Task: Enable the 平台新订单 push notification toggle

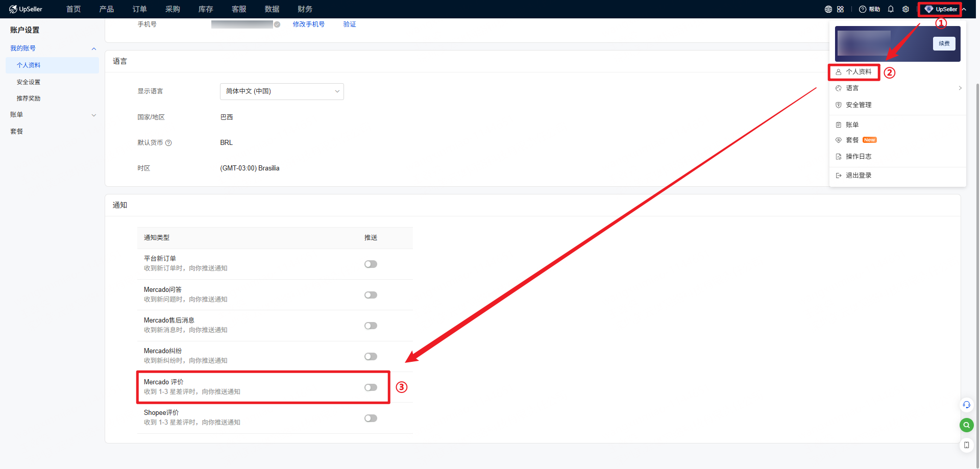Action: (371, 264)
